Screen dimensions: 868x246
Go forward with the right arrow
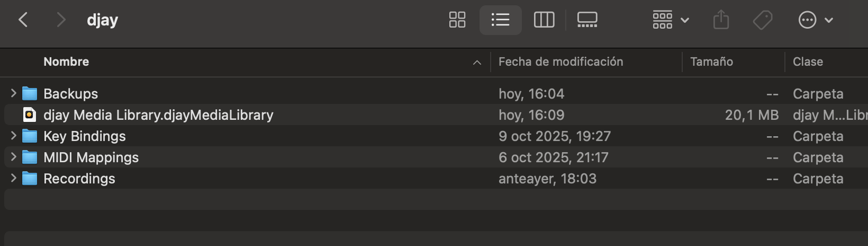61,20
